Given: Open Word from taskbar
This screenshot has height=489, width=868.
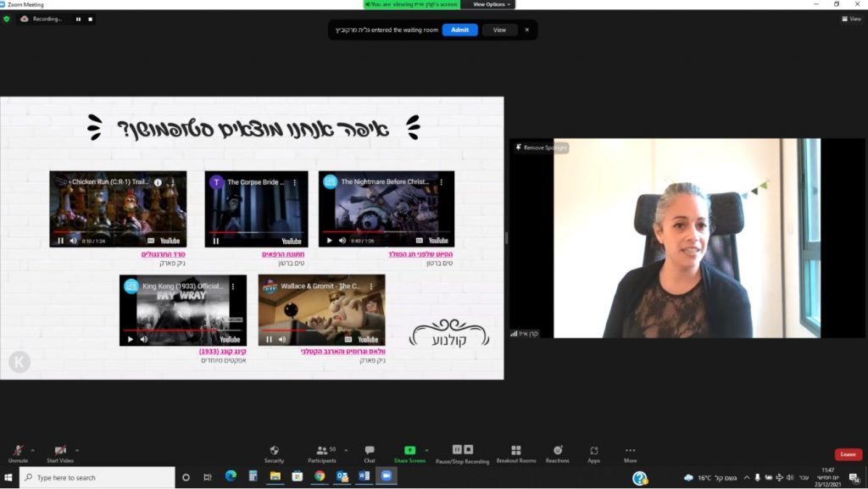Looking at the screenshot, I should [364, 476].
